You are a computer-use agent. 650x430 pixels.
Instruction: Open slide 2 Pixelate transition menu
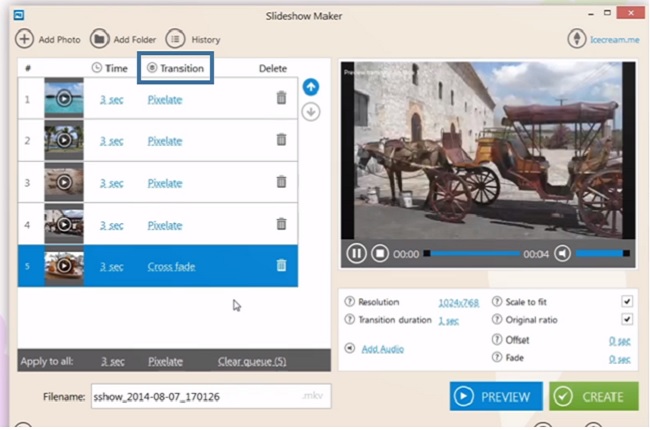tap(165, 141)
